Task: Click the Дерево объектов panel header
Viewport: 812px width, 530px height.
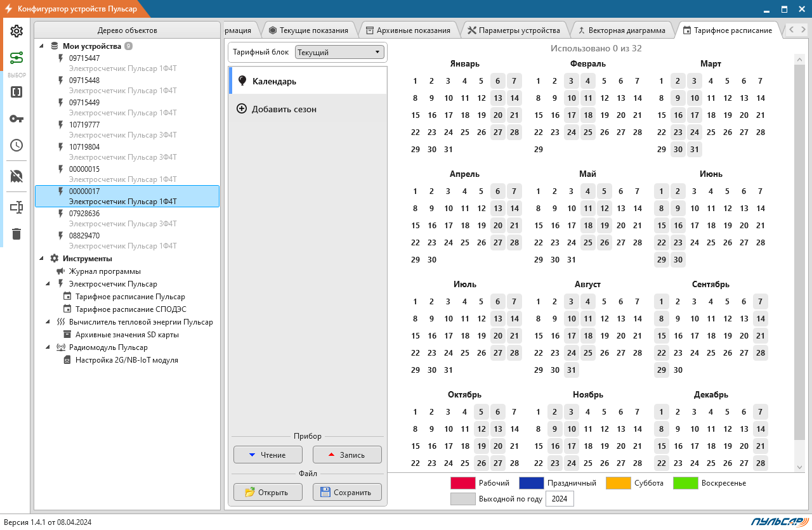Action: [x=127, y=30]
